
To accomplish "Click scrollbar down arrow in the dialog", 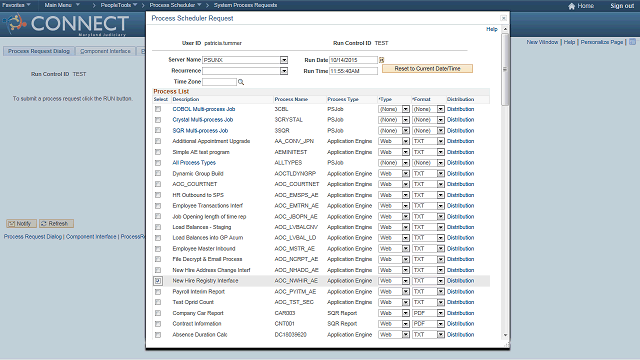I will (505, 335).
